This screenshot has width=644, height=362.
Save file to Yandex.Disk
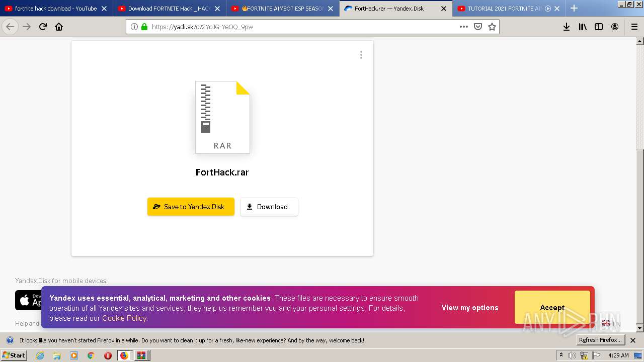click(x=191, y=207)
